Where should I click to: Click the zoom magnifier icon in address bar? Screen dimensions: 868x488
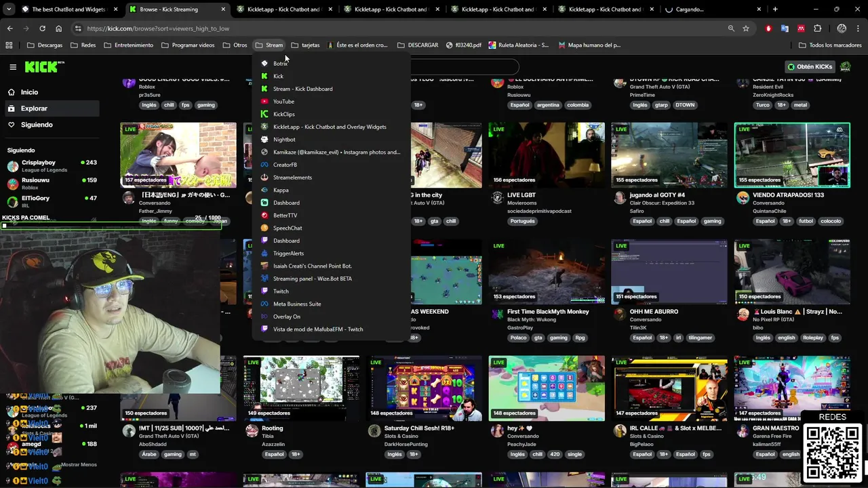click(731, 28)
